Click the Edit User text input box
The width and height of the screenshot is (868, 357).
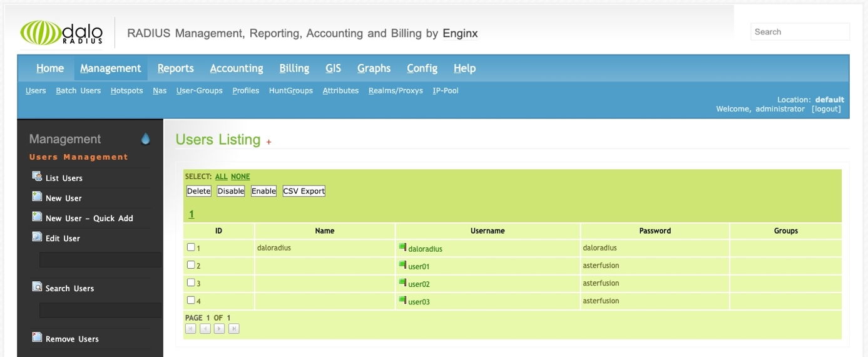[x=100, y=260]
